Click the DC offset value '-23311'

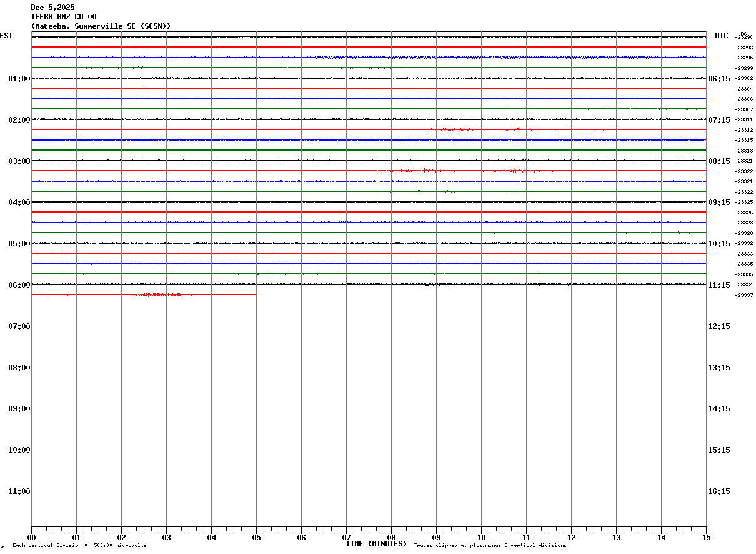click(744, 120)
